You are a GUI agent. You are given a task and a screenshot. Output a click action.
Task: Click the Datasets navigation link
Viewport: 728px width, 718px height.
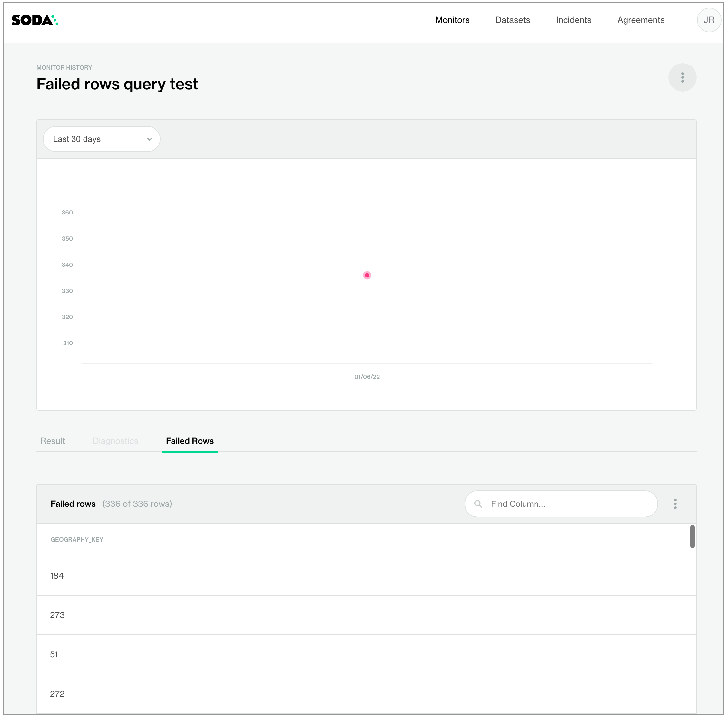tap(513, 20)
